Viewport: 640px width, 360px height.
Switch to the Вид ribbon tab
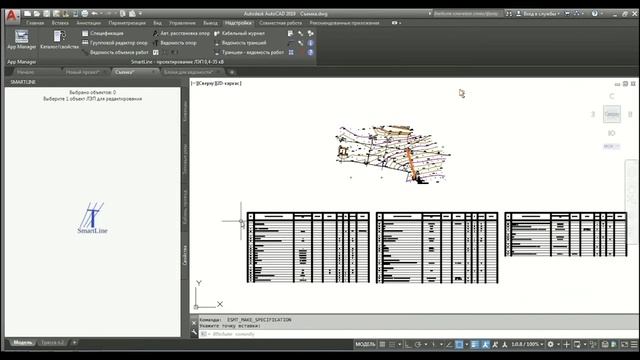(158, 23)
